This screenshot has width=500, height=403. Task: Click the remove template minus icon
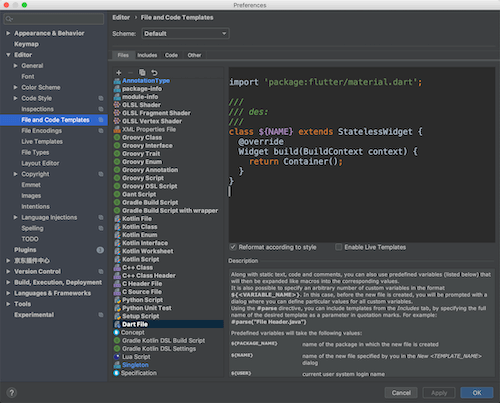click(130, 72)
